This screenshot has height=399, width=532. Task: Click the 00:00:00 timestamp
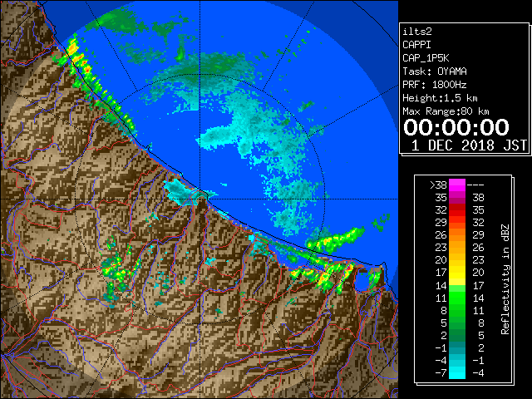(456, 127)
